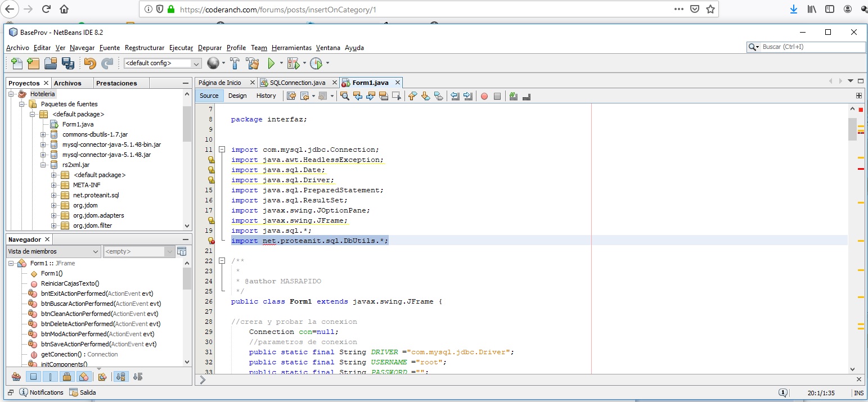The height and width of the screenshot is (402, 868).
Task: Click the Save All toolbar icon
Action: click(x=68, y=63)
